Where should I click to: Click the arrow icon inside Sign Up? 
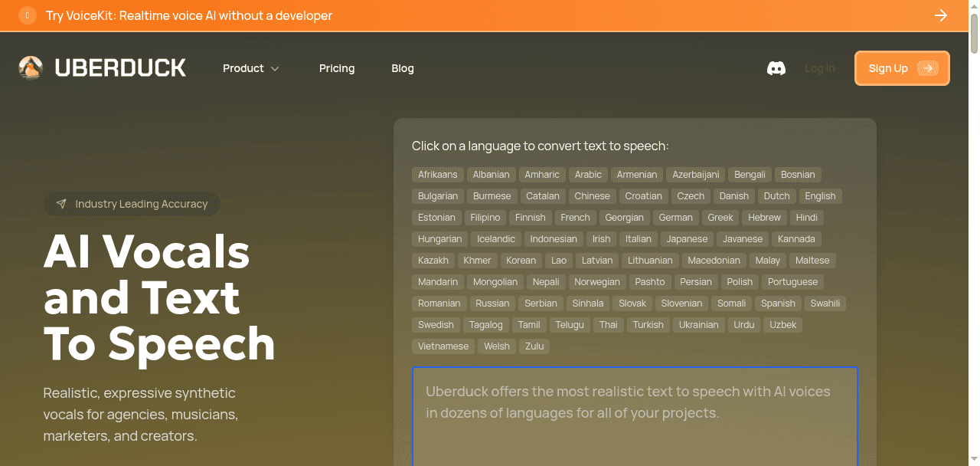click(927, 68)
